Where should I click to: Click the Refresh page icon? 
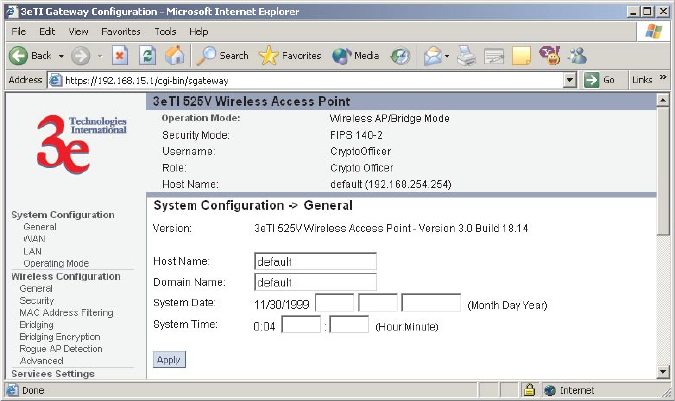point(147,56)
